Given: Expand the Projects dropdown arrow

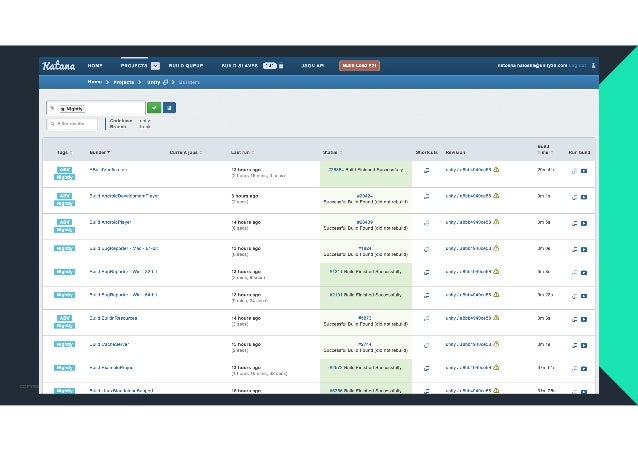Looking at the screenshot, I should pyautogui.click(x=155, y=66).
